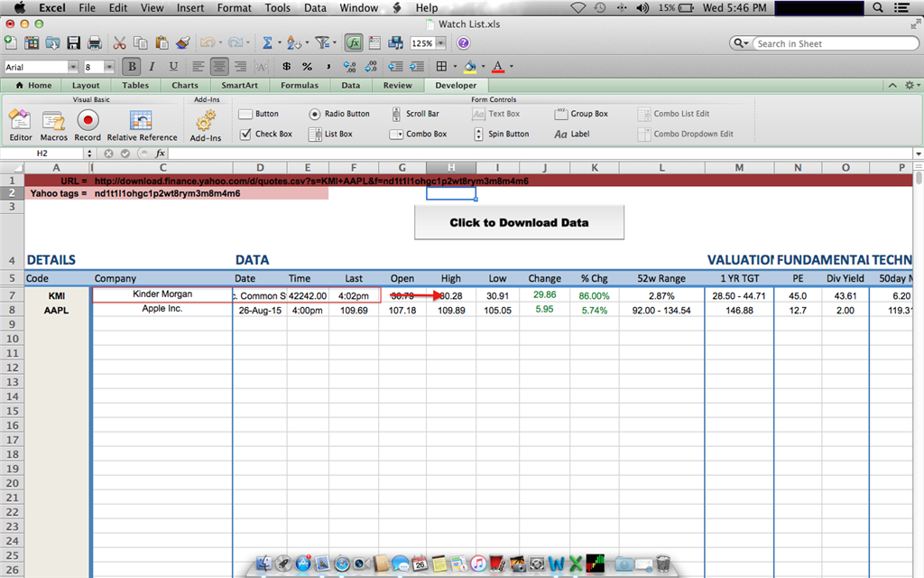Image resolution: width=924 pixels, height=578 pixels.
Task: Decrease indent of cell
Action: [x=396, y=67]
